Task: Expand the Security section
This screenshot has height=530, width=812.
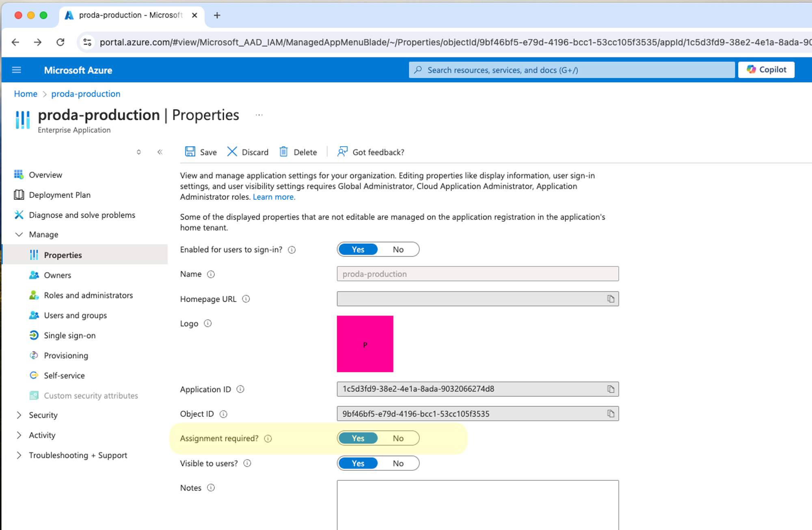Action: point(43,415)
